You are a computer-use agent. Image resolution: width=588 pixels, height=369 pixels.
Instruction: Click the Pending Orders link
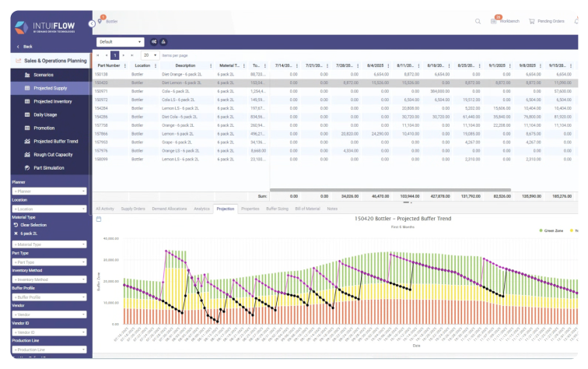pyautogui.click(x=551, y=21)
